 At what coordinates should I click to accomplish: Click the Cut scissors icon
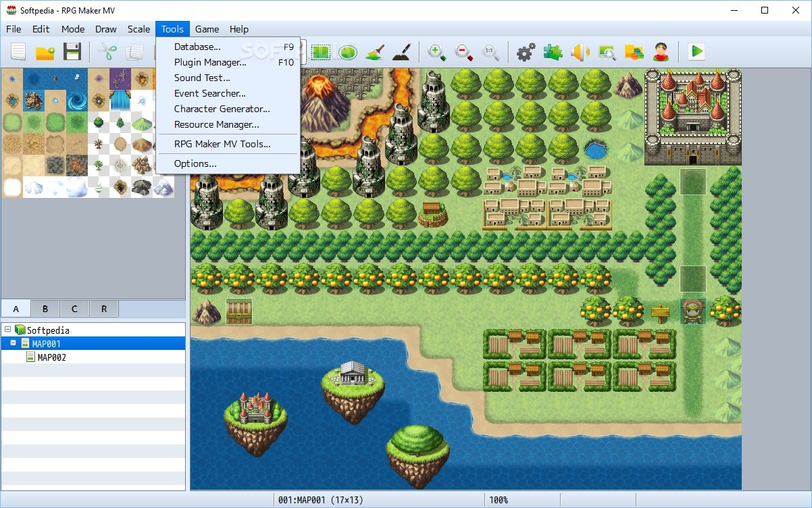tap(107, 52)
